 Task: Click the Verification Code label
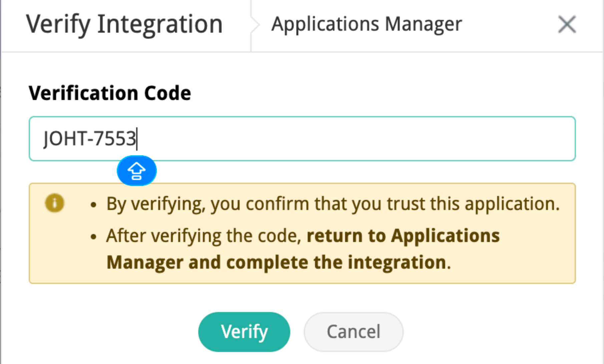pos(110,93)
